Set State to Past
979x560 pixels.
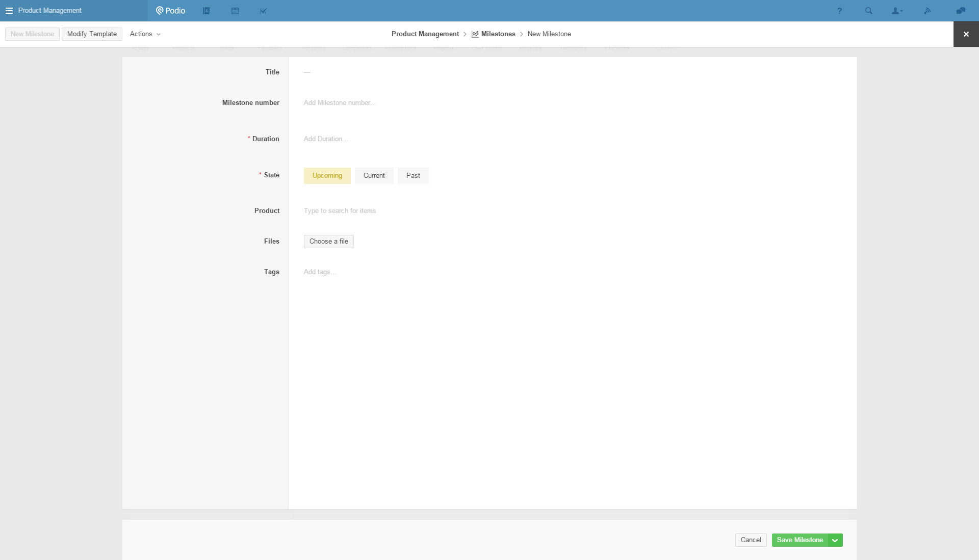[x=413, y=176]
